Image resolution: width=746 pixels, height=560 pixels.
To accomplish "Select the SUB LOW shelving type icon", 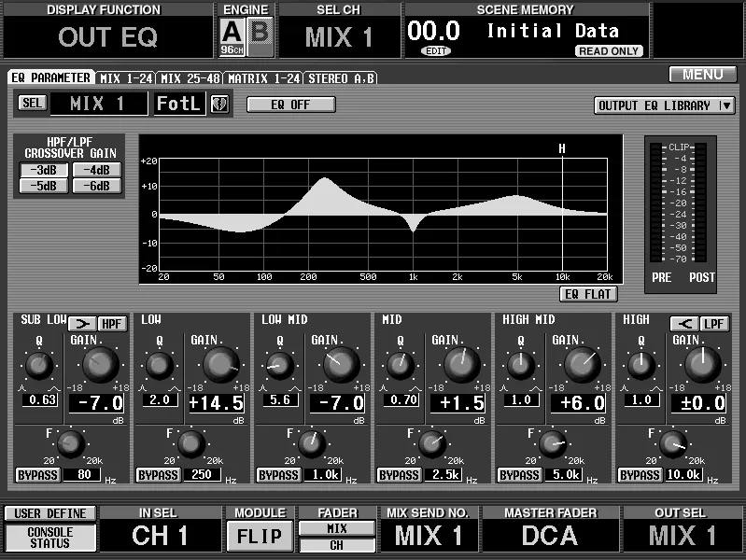I will tap(83, 324).
